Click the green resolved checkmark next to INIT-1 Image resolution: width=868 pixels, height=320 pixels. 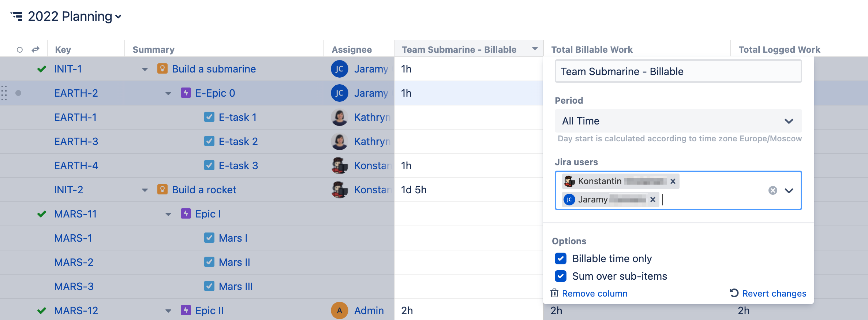click(41, 68)
